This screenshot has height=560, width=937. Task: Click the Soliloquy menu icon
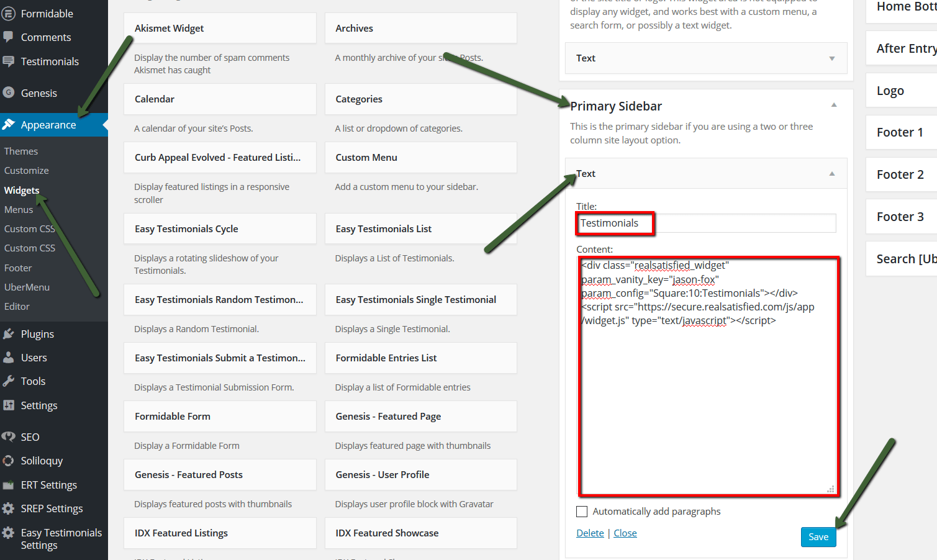pyautogui.click(x=9, y=461)
